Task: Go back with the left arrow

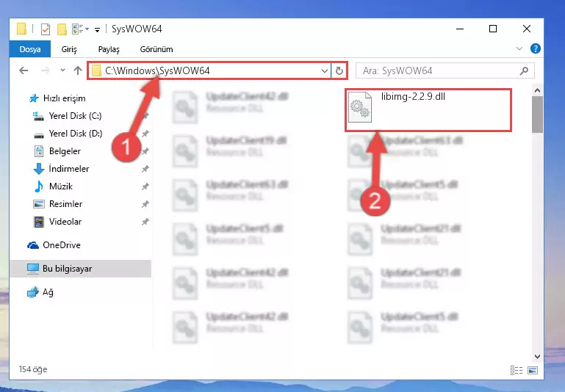Action: (24, 70)
